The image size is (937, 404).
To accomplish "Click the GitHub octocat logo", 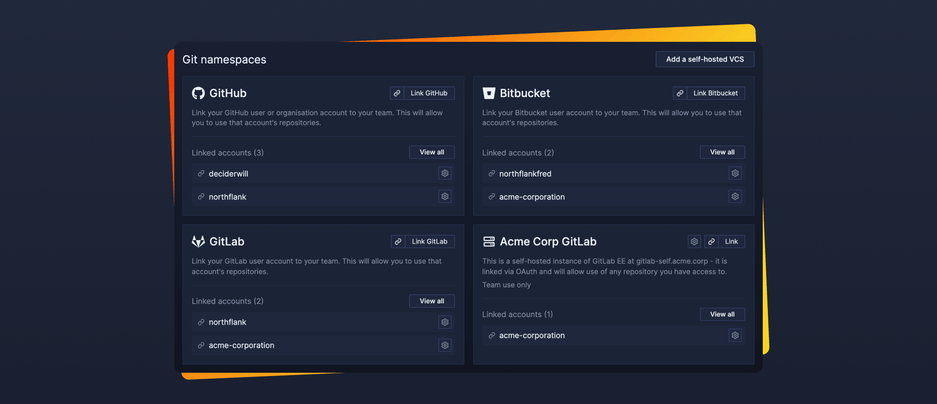I will (198, 93).
